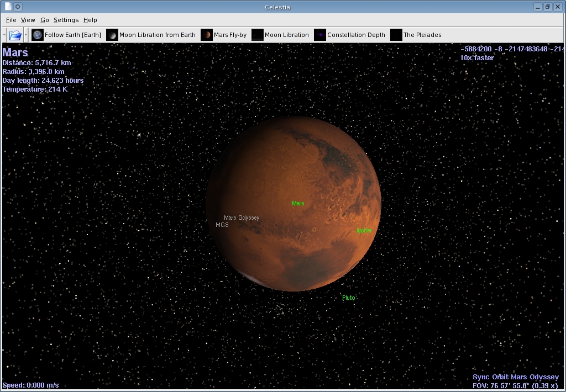Click the window menu icon in title bar
This screenshot has width=566, height=392.
8,7
